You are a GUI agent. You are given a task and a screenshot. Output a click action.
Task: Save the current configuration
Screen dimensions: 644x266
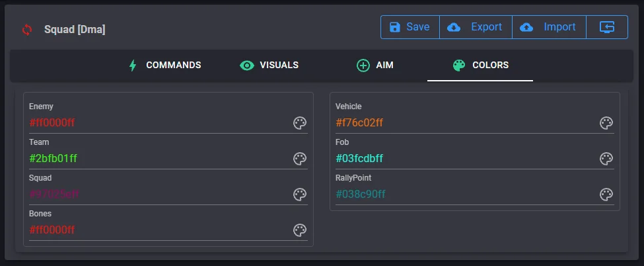(x=410, y=27)
